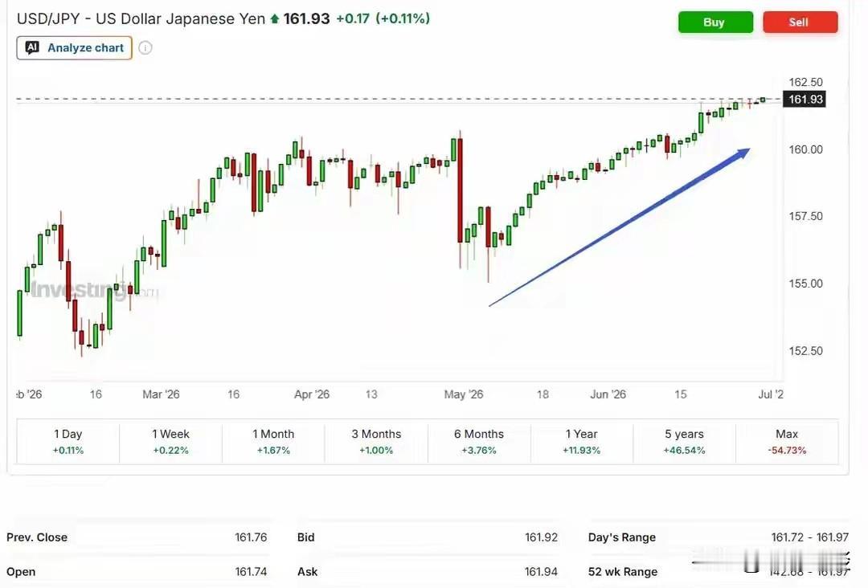Image resolution: width=868 pixels, height=588 pixels.
Task: Choose the 1 Year period
Action: [x=582, y=442]
